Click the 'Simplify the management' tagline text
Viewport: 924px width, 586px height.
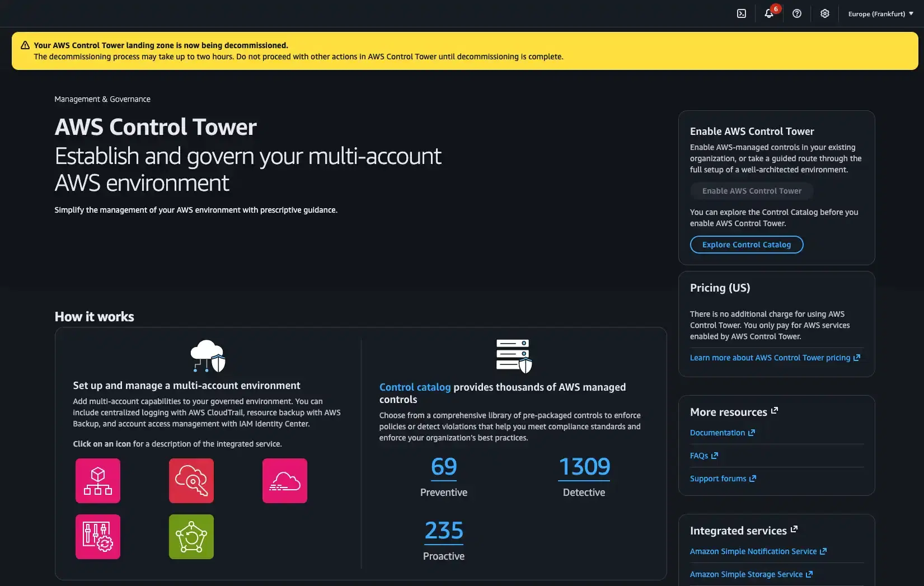click(x=196, y=210)
